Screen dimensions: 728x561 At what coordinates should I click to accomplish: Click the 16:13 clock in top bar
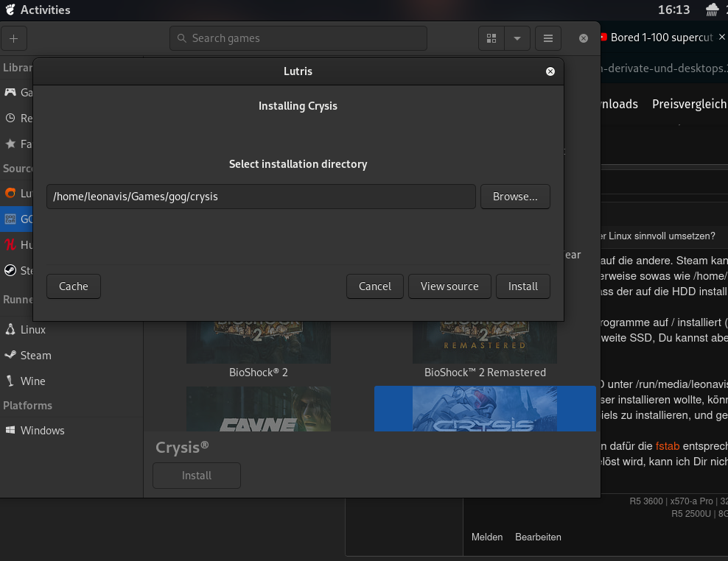(673, 10)
